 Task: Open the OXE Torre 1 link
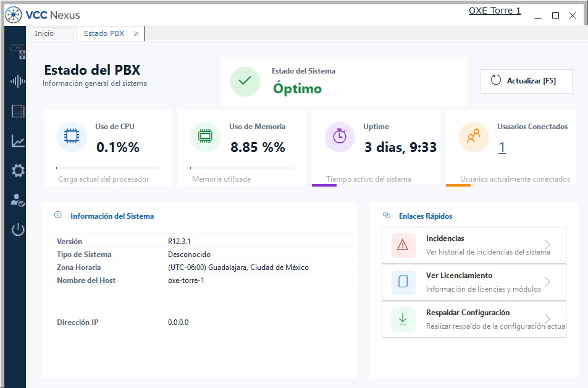(495, 11)
